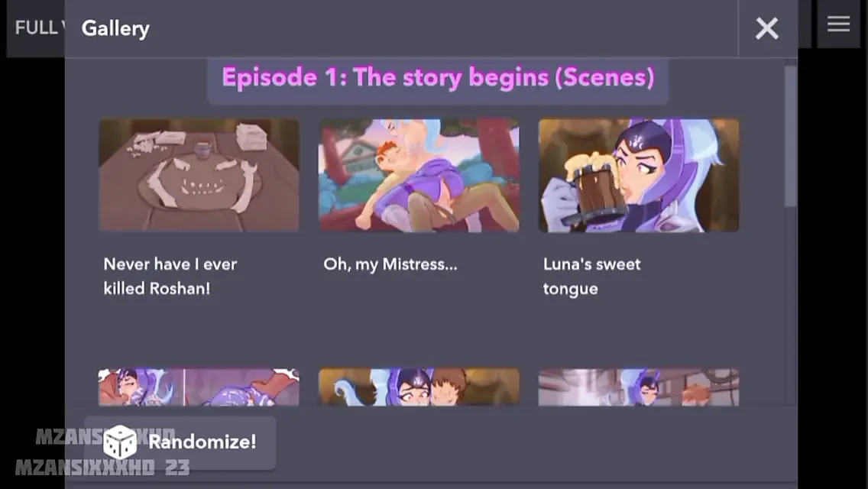The width and height of the screenshot is (868, 489).
Task: Open the hamburger menu icon
Action: [x=839, y=24]
